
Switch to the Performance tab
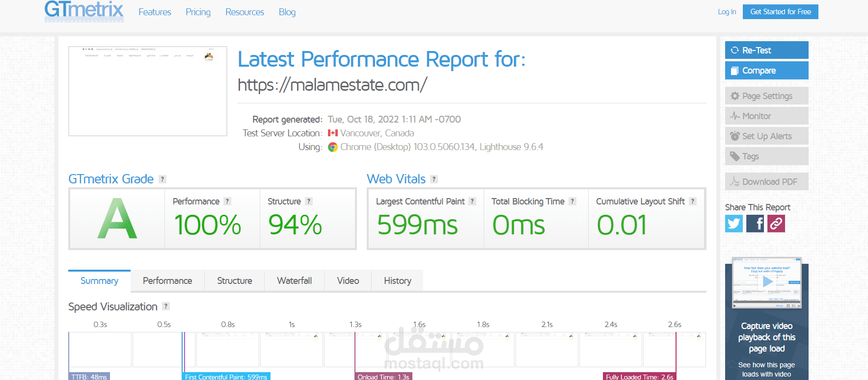point(167,280)
